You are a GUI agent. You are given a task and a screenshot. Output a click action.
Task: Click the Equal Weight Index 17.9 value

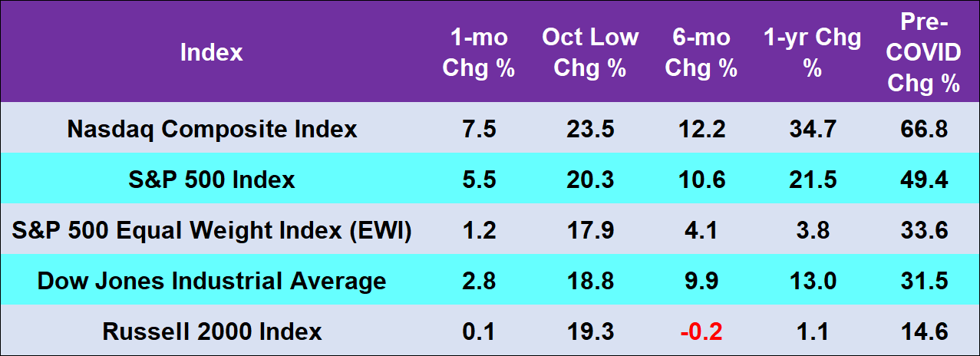589,230
